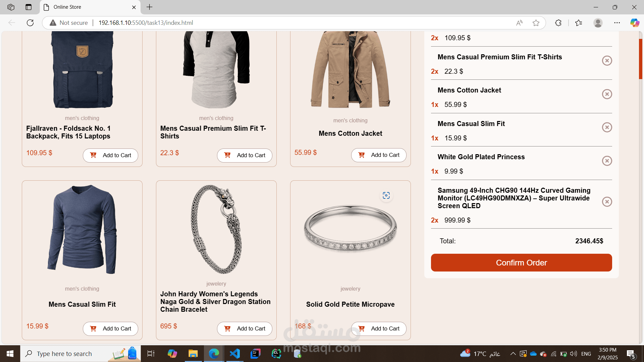Remove Mens Casual Slim Fit from cart
The height and width of the screenshot is (362, 644).
tap(607, 127)
